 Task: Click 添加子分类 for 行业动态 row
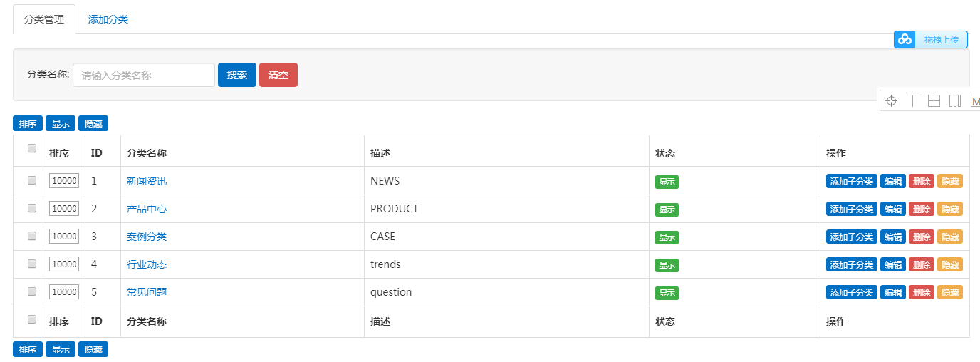pos(852,264)
